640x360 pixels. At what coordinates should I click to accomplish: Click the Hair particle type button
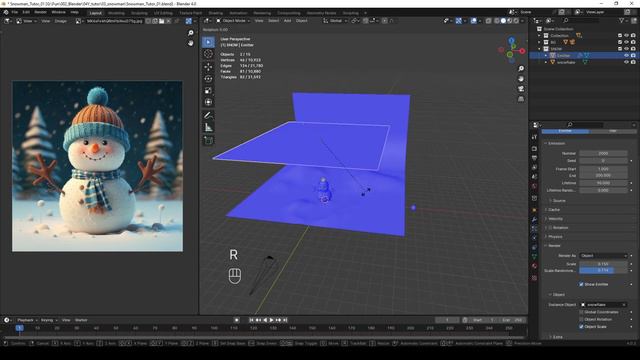(612, 131)
